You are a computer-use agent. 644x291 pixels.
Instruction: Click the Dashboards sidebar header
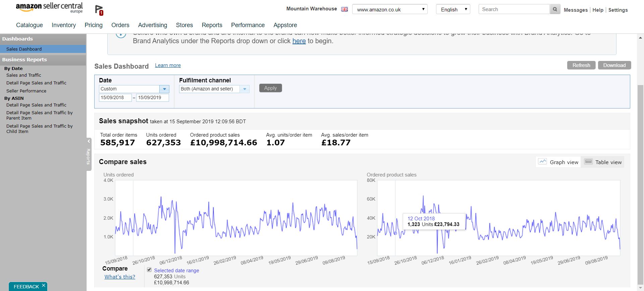43,39
